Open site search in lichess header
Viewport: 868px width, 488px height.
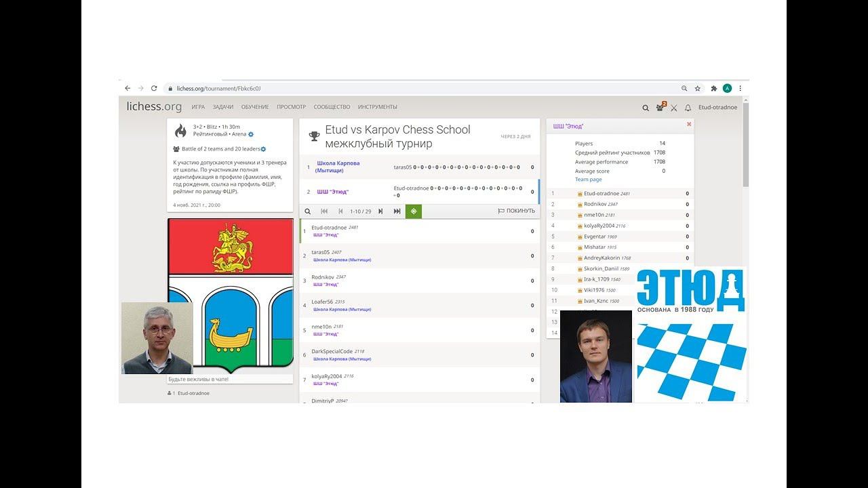click(x=646, y=108)
